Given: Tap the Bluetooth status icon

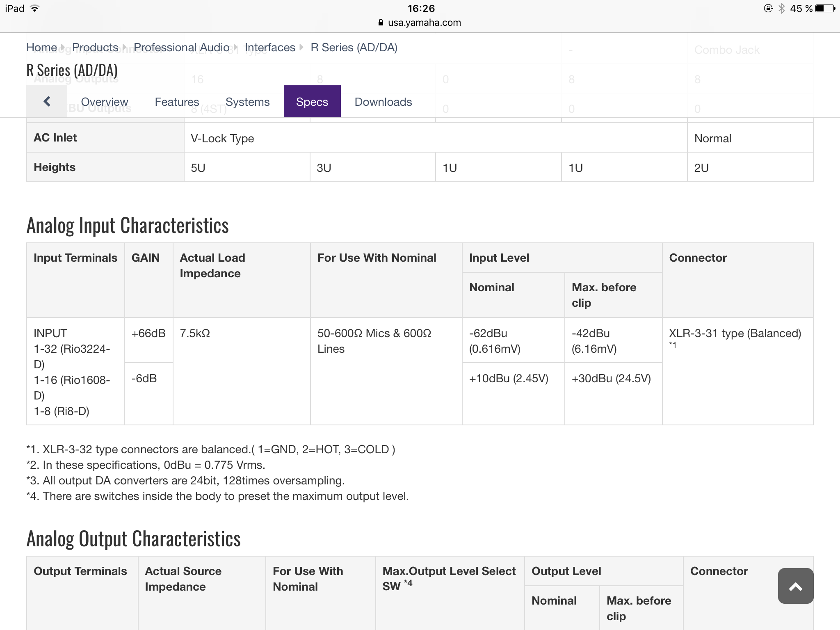Looking at the screenshot, I should pyautogui.click(x=781, y=9).
